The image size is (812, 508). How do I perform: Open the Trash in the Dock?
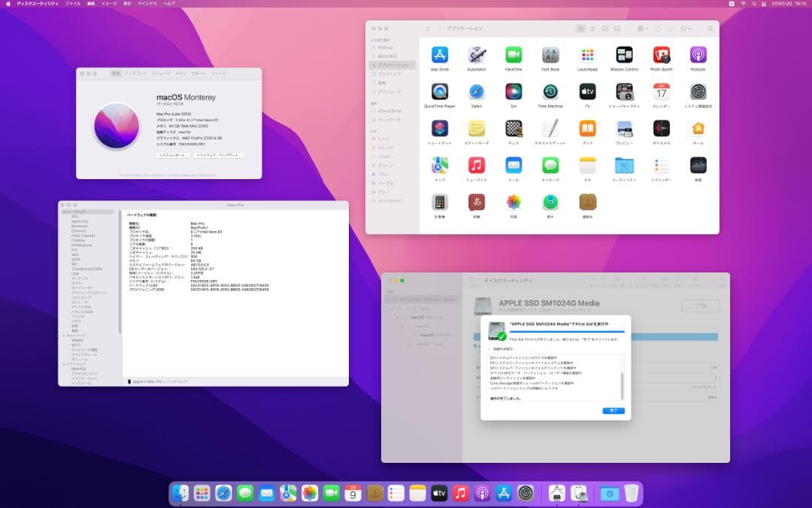click(x=632, y=493)
